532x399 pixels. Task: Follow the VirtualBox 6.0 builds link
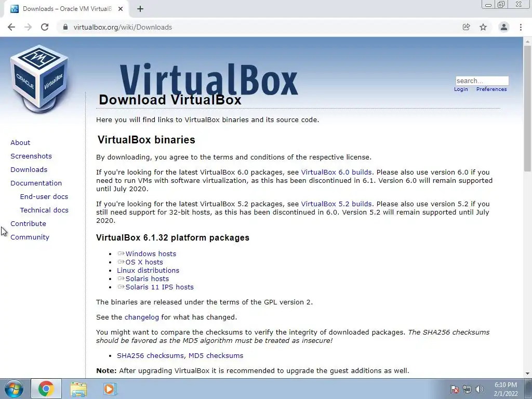[x=336, y=172]
